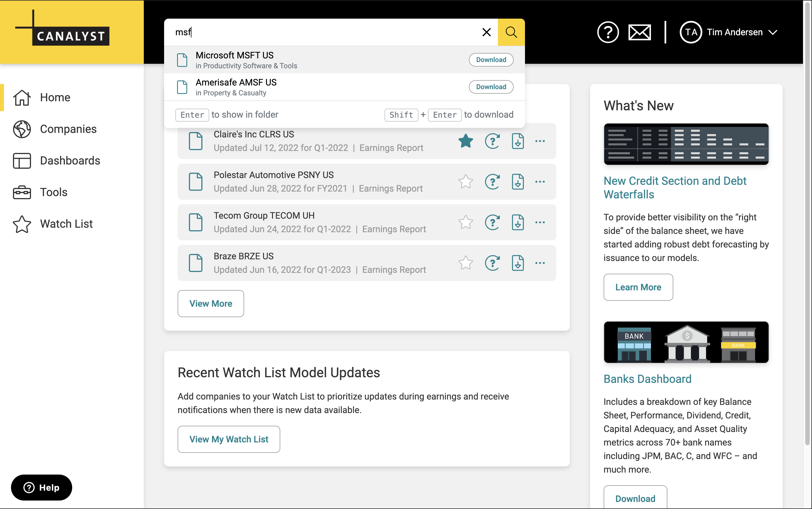This screenshot has width=812, height=509.
Task: Download the Polestar Automotive model file
Action: pos(517,182)
